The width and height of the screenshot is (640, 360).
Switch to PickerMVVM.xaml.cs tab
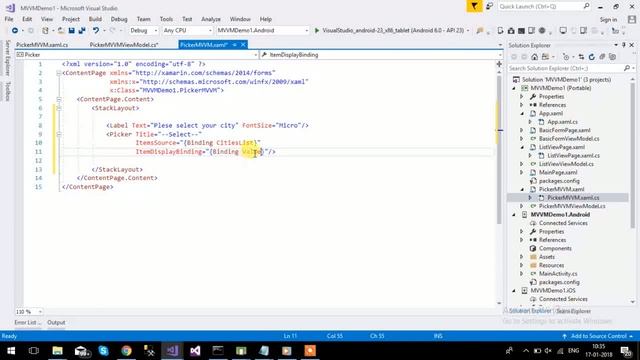click(x=42, y=45)
